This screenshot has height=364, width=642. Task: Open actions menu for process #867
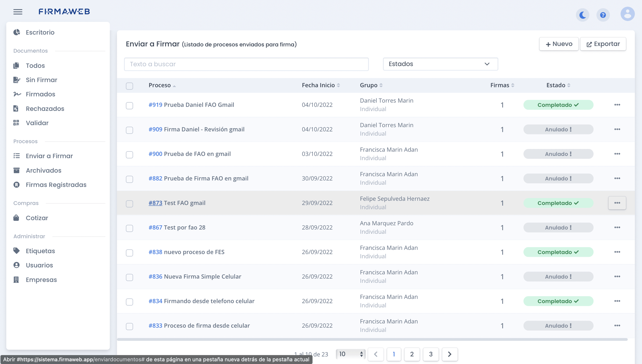pos(617,228)
